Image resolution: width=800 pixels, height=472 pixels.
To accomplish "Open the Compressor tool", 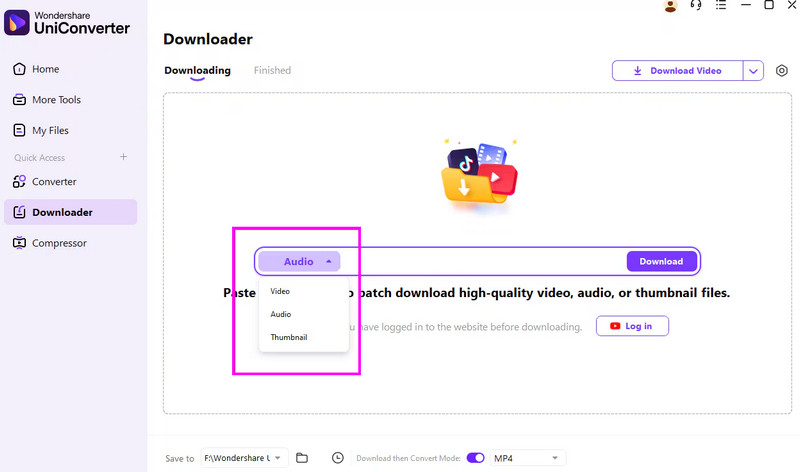I will [x=49, y=243].
